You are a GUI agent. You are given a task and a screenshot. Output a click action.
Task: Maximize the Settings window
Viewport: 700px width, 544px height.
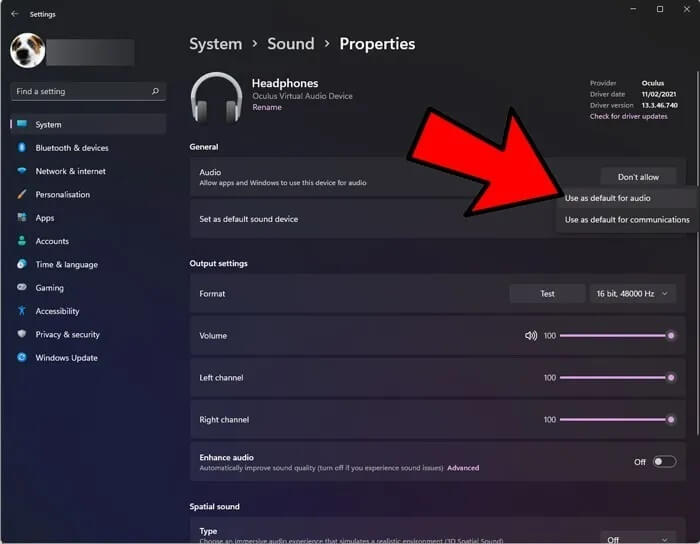pyautogui.click(x=660, y=9)
